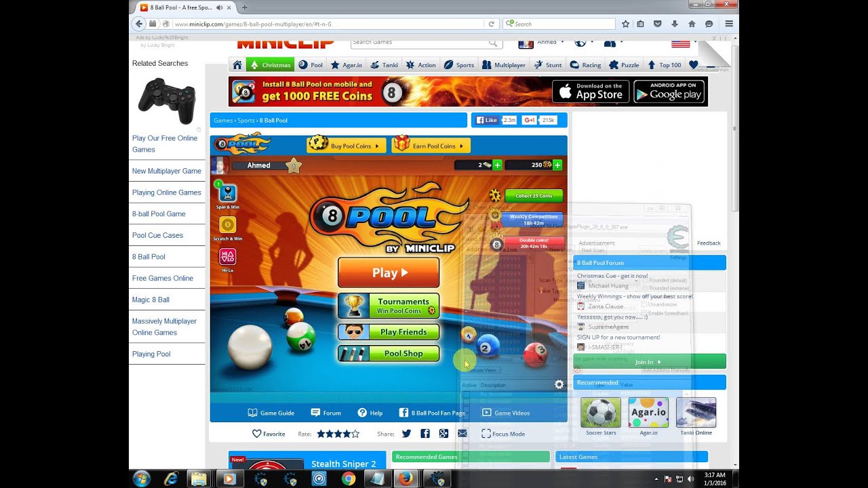Add cash with the green plus beside 2
The image size is (868, 488).
(497, 165)
